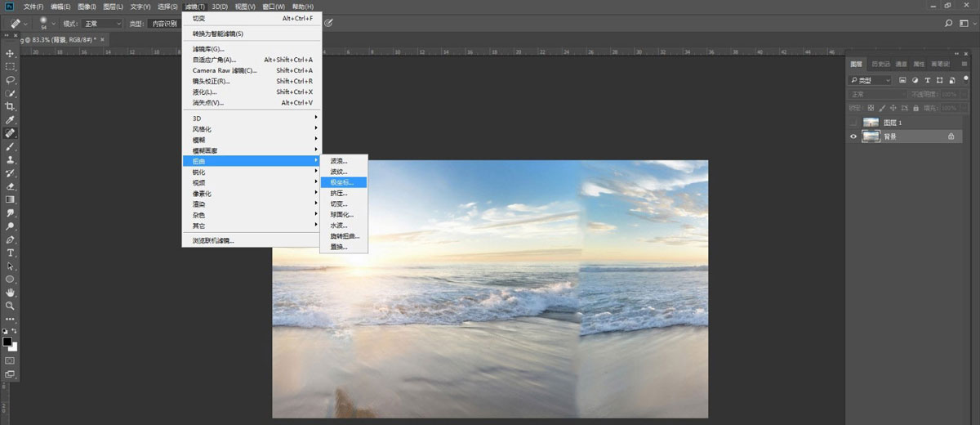Select 转换为智能滤镜(S) menu entry
980x425 pixels.
[252, 34]
